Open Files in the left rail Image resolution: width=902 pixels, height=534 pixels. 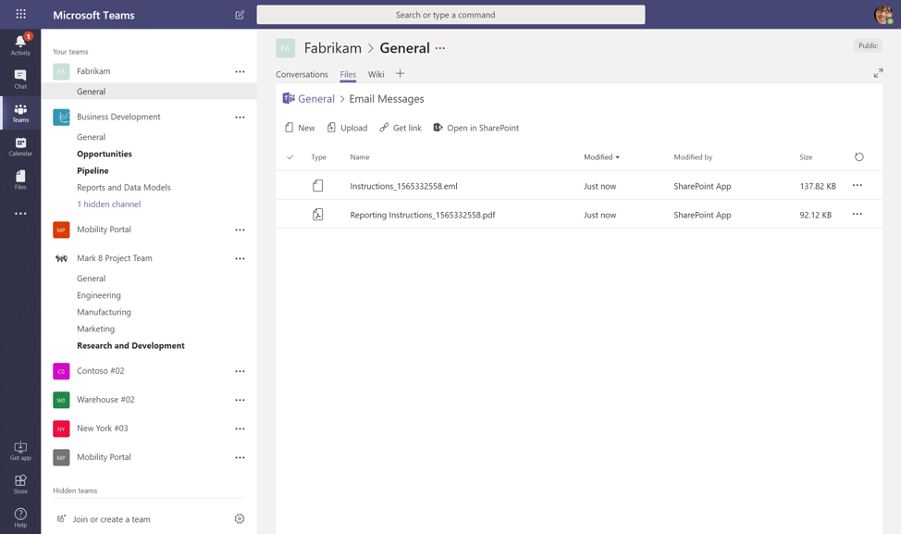[x=21, y=180]
